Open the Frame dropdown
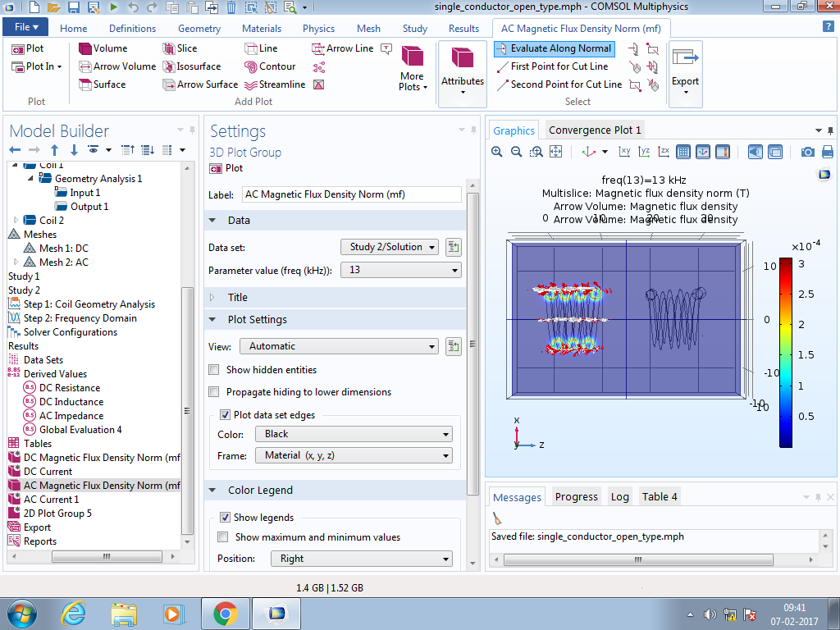This screenshot has width=840, height=630. click(354, 455)
